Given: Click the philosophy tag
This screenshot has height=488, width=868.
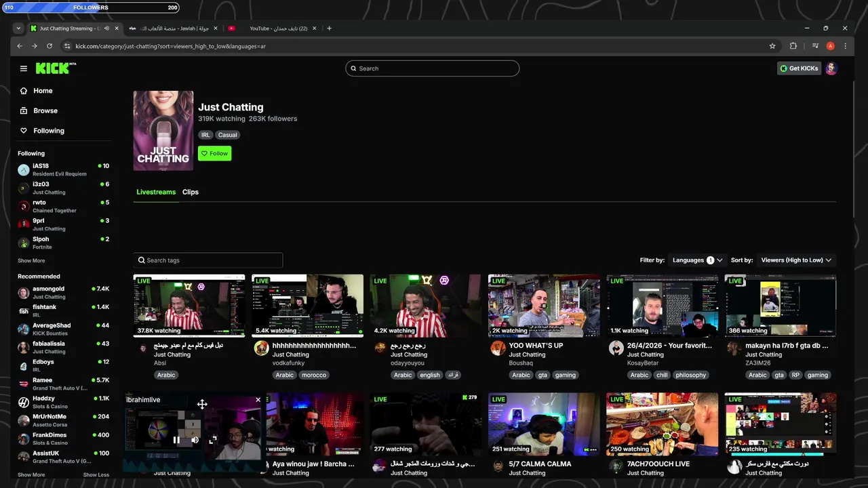Looking at the screenshot, I should click(691, 375).
